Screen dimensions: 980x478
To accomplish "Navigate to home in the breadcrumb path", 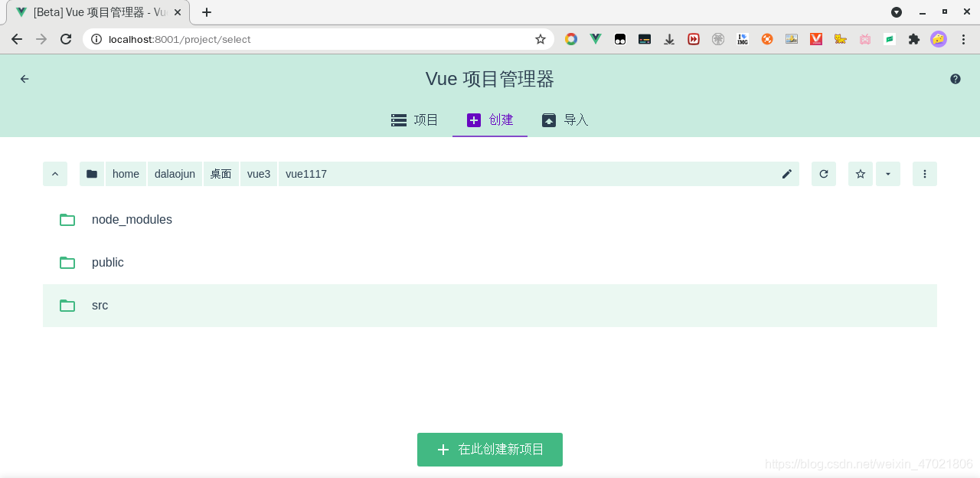I will 126,174.
